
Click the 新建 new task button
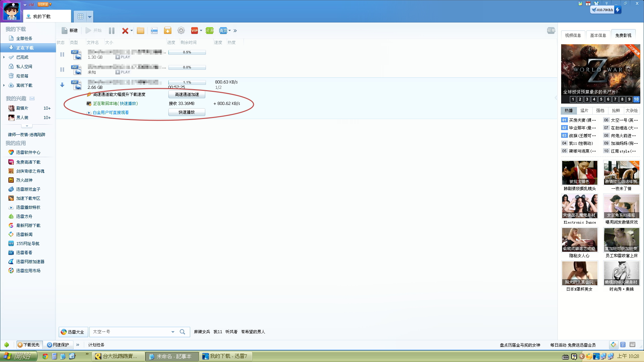click(x=70, y=31)
